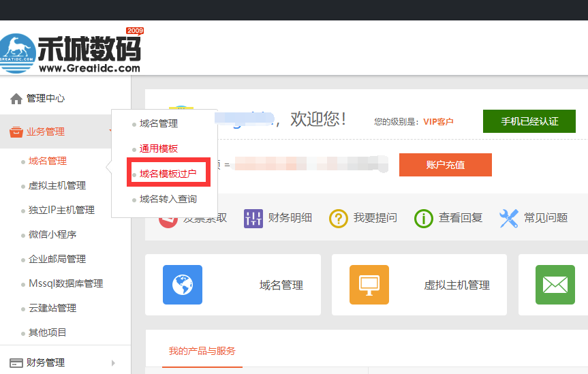
Task: Select 域名模板过户 in the flyout menu
Action: tap(168, 174)
